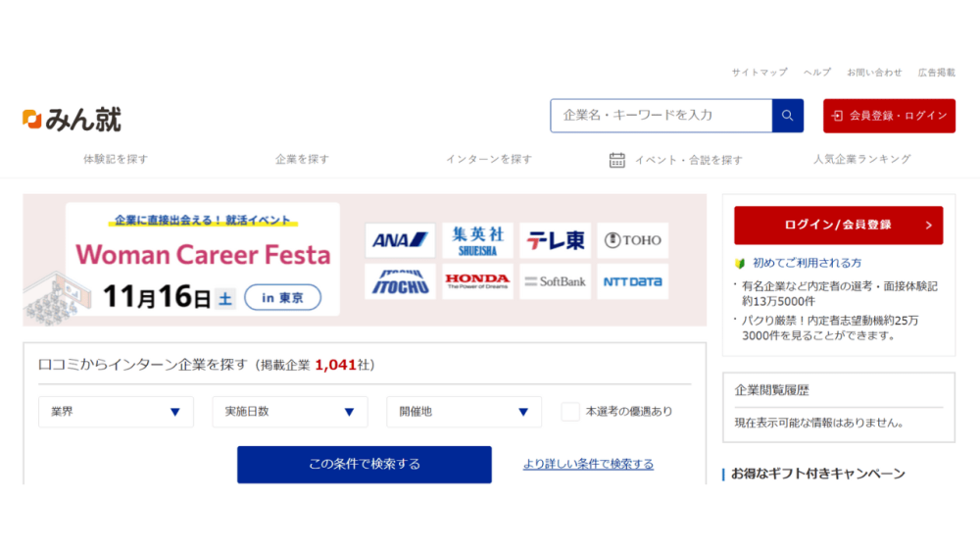Open 企業を探す menu

(303, 160)
